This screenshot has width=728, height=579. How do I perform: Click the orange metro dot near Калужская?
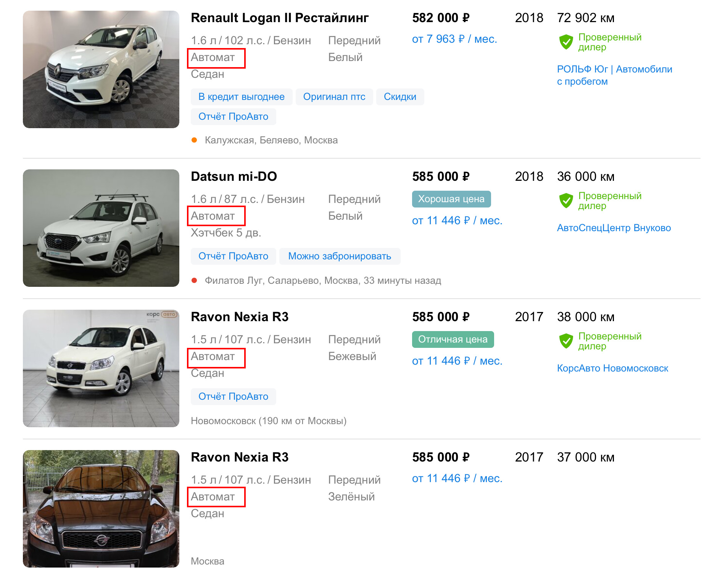tap(194, 140)
